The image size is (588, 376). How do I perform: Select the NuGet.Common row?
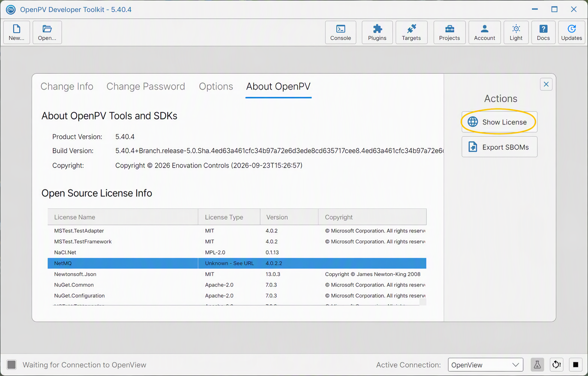[x=237, y=285]
